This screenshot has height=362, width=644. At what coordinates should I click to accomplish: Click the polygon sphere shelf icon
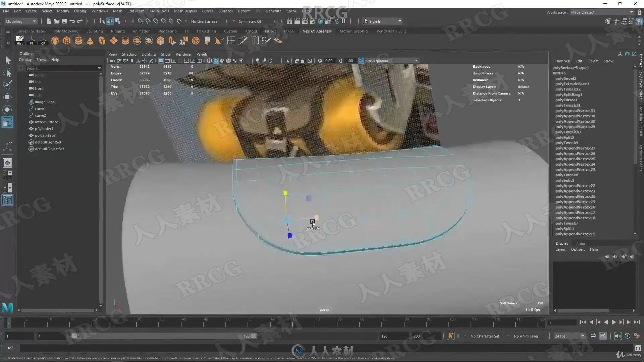(55, 41)
